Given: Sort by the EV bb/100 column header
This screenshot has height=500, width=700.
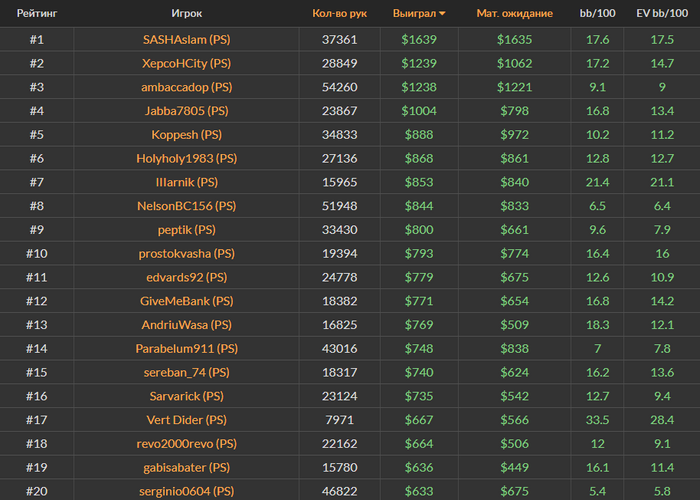Looking at the screenshot, I should [x=661, y=14].
